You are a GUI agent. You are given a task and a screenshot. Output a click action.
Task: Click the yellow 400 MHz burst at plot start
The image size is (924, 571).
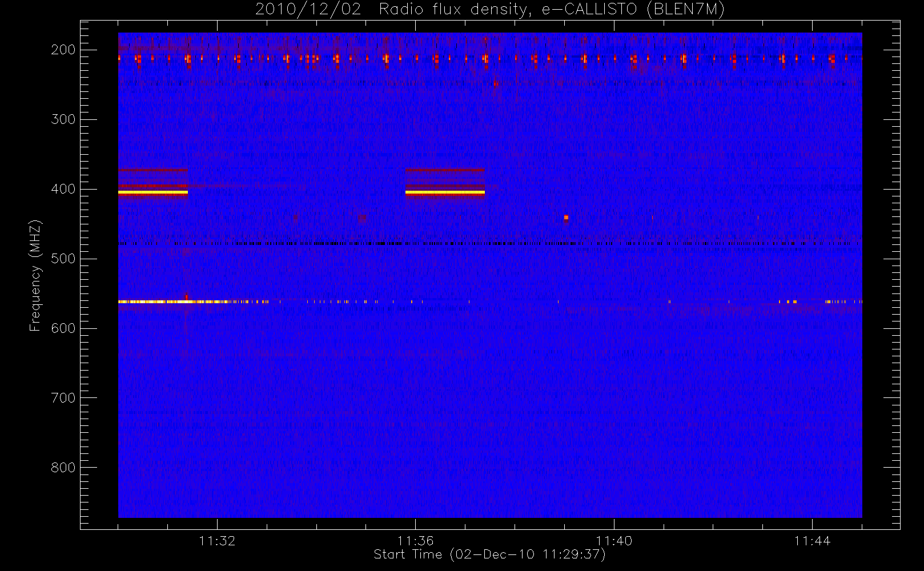[x=153, y=192]
